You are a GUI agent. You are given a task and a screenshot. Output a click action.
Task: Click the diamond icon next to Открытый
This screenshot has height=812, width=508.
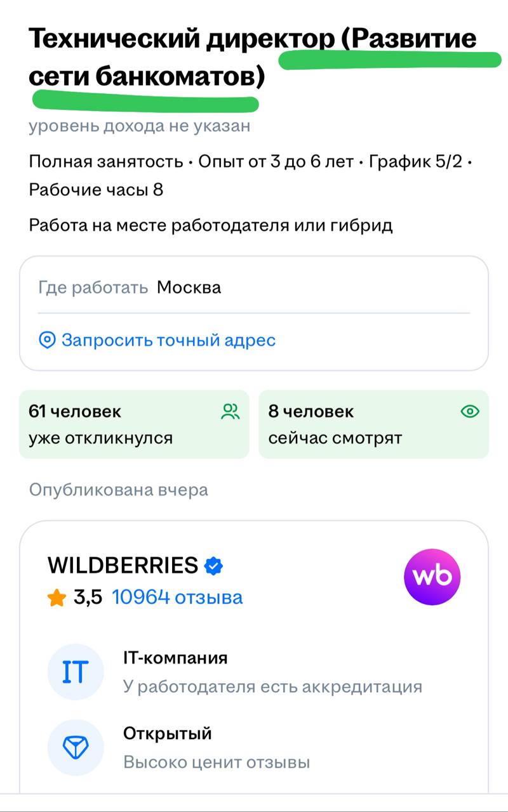coord(76,747)
